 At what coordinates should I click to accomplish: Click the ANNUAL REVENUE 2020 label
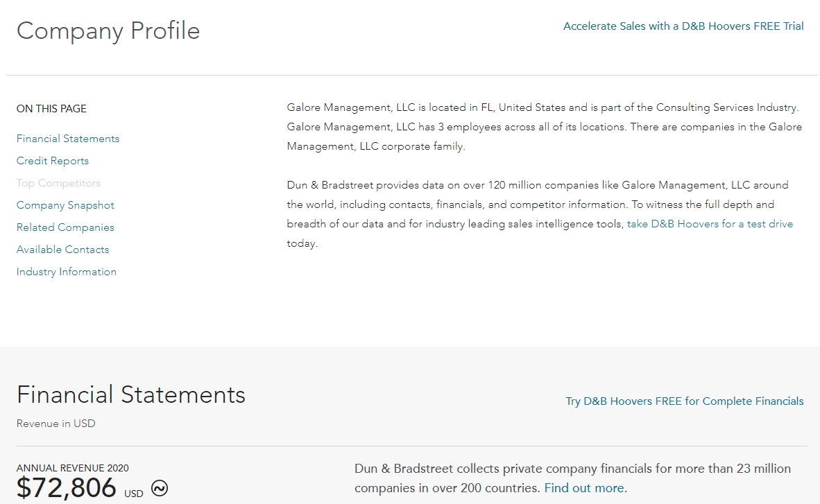tap(72, 468)
